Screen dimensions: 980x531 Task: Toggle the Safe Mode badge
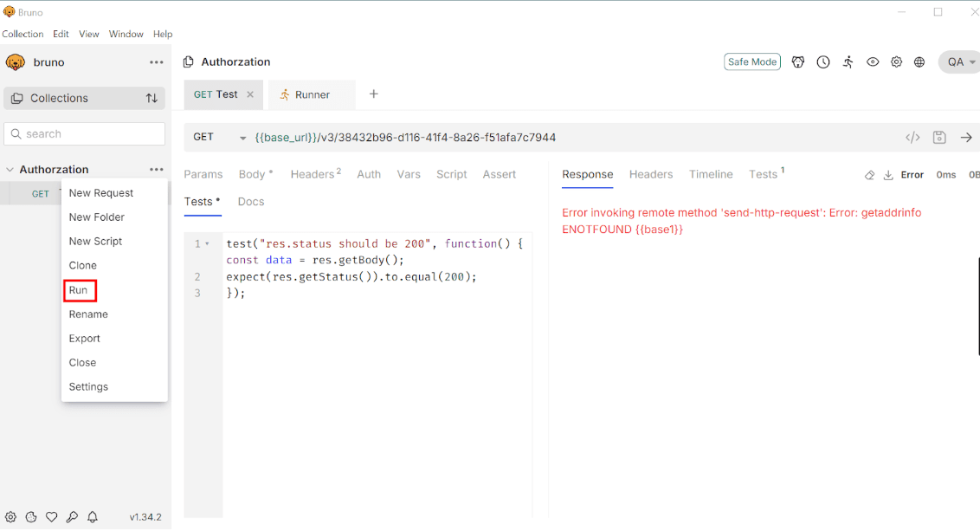[x=751, y=62]
